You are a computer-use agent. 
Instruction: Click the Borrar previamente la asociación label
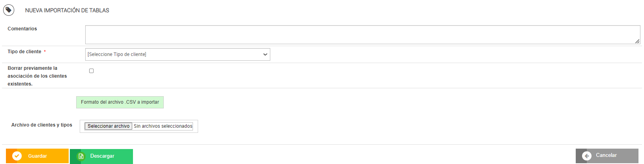pos(37,76)
